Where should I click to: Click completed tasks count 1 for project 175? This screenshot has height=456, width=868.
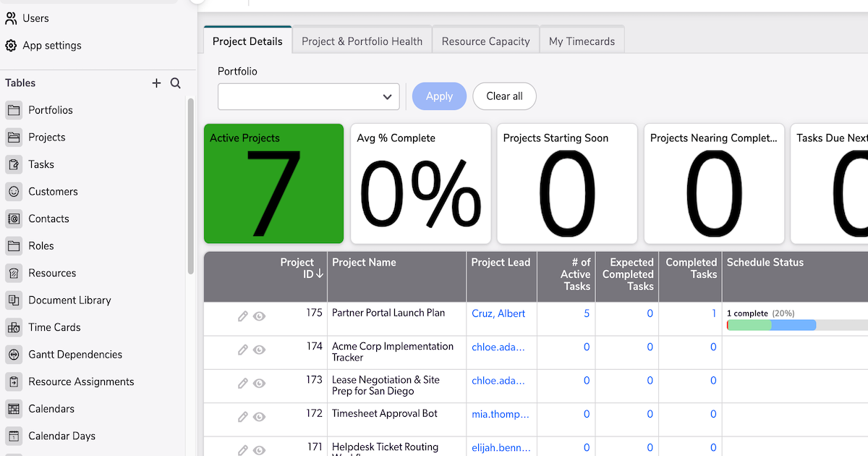coord(713,313)
